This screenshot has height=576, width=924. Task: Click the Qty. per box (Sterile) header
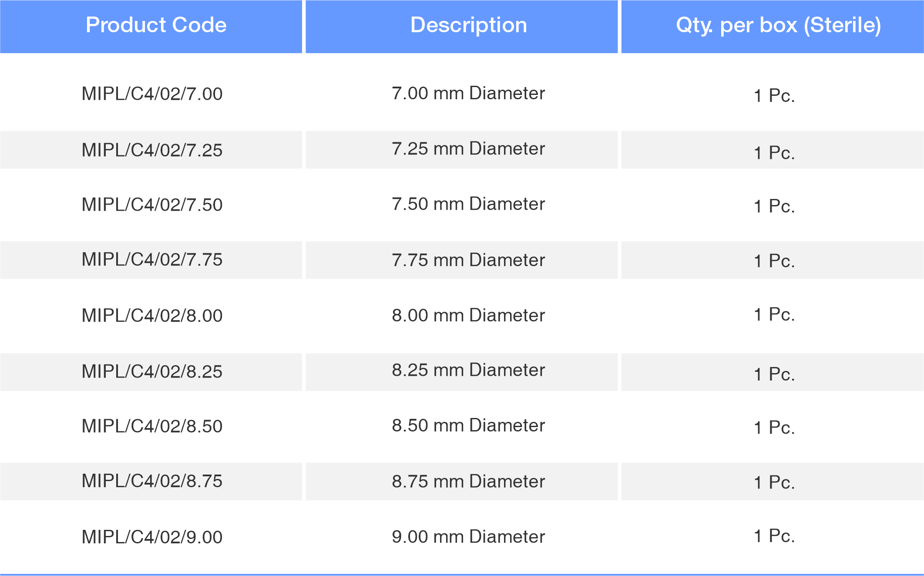point(778,25)
